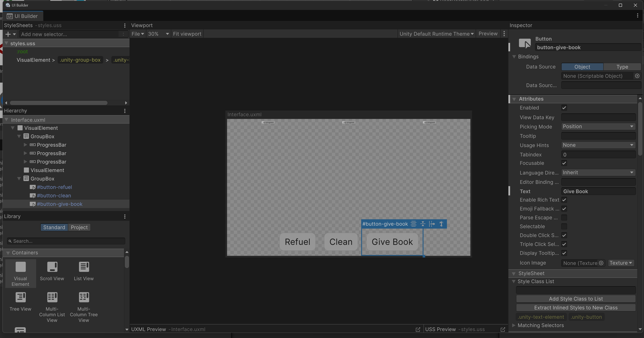
Task: Open the Library pane options menu
Action: (125, 217)
